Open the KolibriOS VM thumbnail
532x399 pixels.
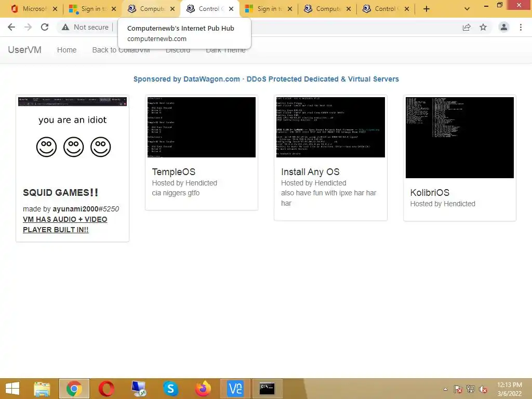(460, 137)
